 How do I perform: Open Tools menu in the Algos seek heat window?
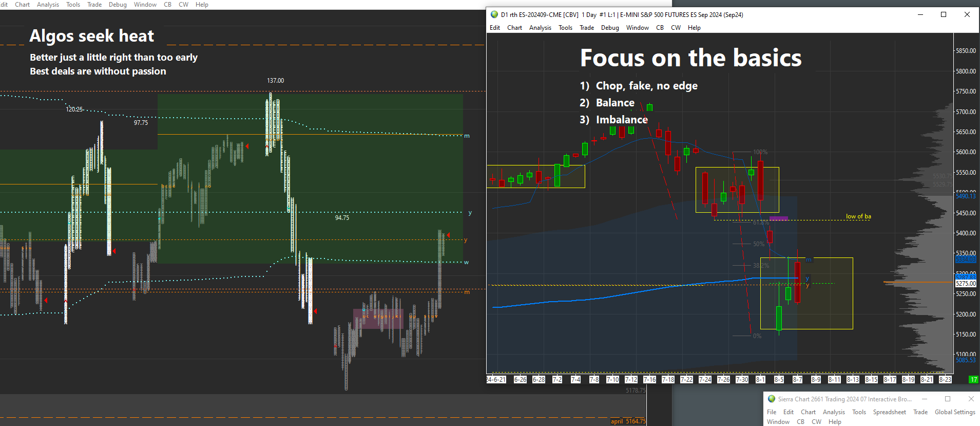point(73,5)
